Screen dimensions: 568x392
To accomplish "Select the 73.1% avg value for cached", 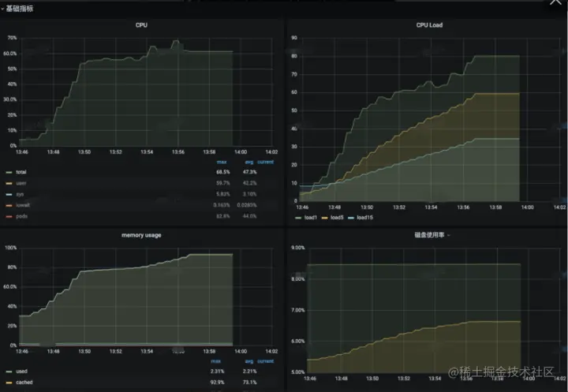I will click(249, 383).
